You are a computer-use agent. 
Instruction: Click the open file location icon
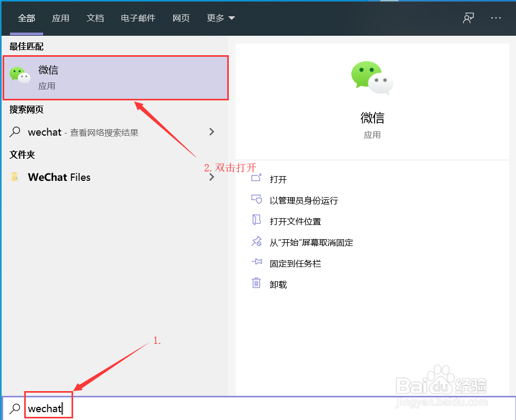coord(256,220)
